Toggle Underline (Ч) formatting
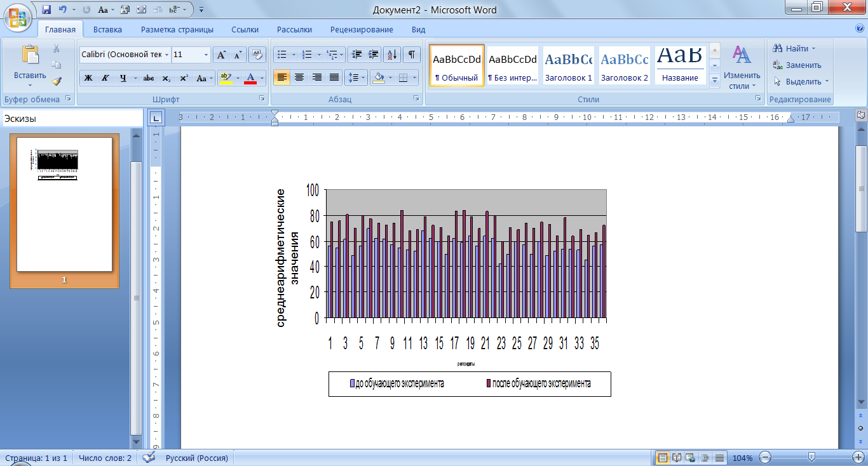Screen dimensions: 868x466 pyautogui.click(x=123, y=78)
